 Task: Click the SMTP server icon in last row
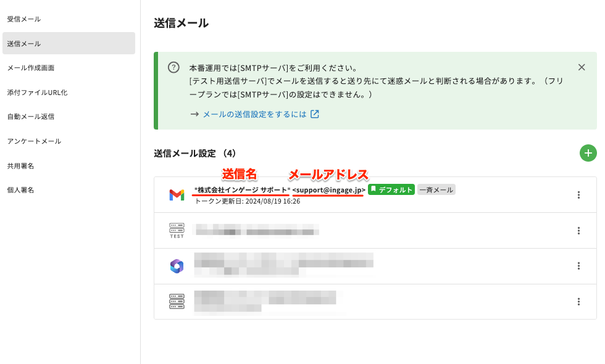tap(177, 301)
